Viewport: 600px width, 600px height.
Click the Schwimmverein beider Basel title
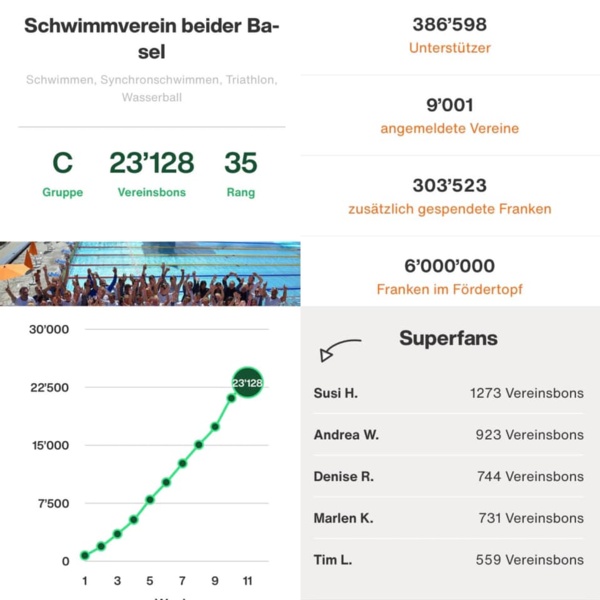[151, 38]
